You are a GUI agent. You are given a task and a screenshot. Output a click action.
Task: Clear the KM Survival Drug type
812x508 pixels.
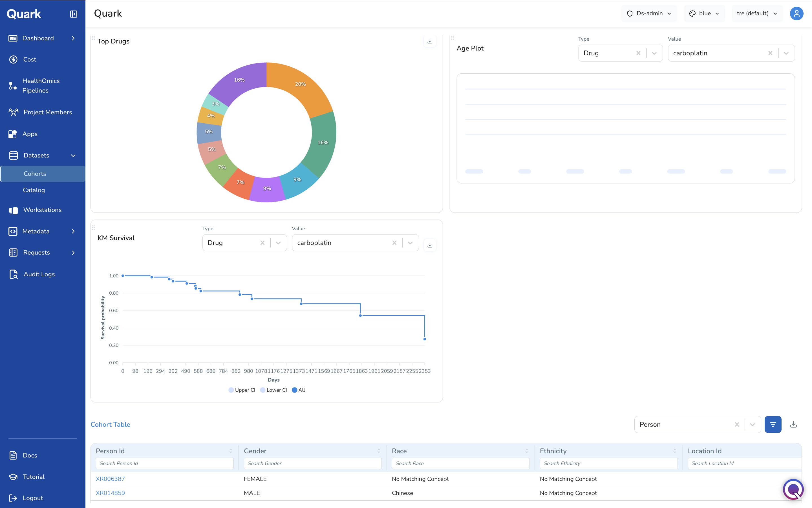262,243
